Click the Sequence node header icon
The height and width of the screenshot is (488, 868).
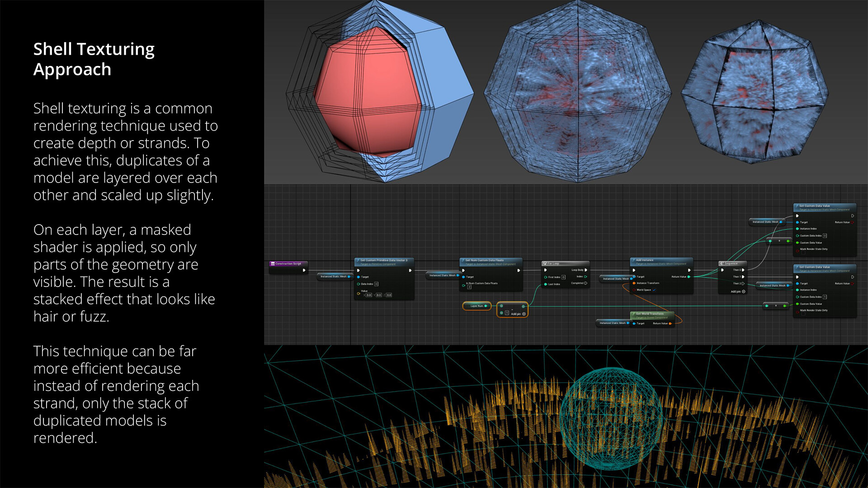[722, 263]
